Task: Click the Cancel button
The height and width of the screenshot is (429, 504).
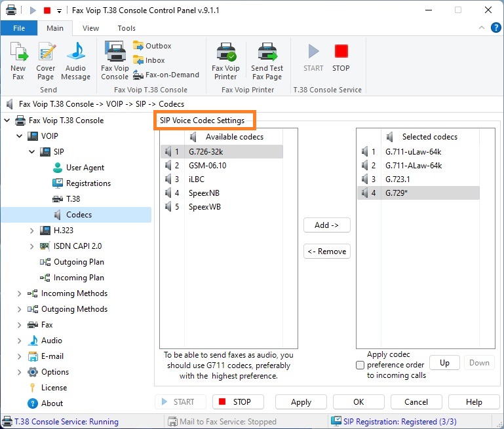Action: [416, 402]
